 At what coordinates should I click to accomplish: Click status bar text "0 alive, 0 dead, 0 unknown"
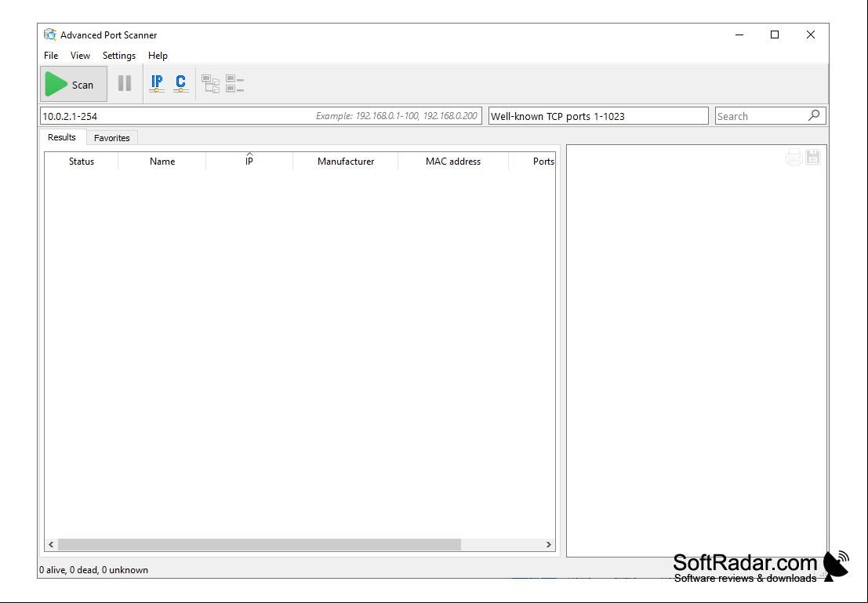[x=93, y=570]
